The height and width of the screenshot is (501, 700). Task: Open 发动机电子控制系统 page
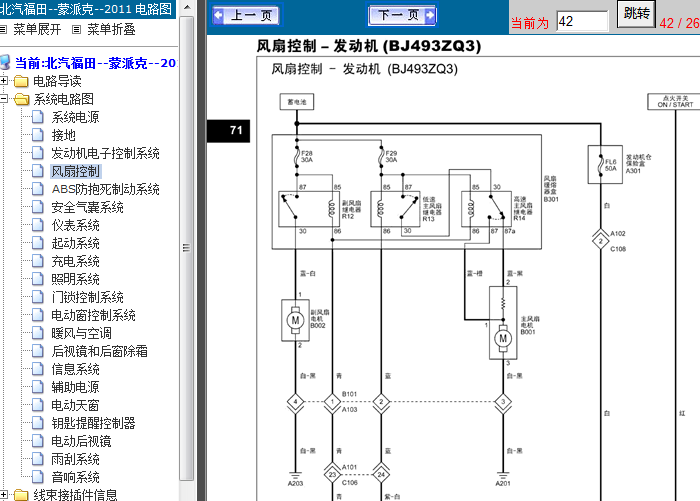click(105, 153)
